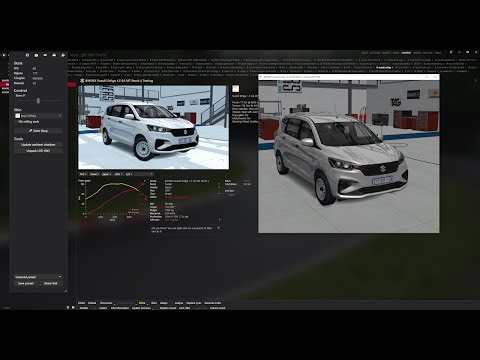
Task: Click the white file icon in the bottom-left status bar
Action: (73, 307)
